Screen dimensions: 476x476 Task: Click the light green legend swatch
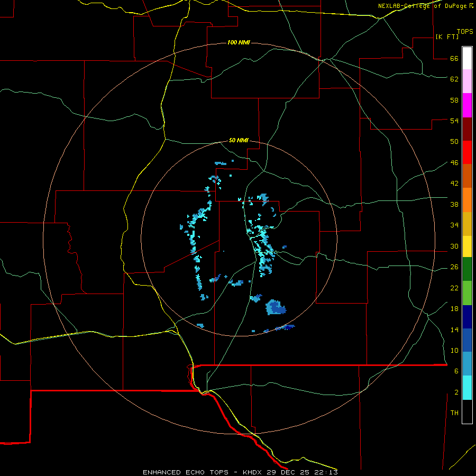click(x=467, y=293)
